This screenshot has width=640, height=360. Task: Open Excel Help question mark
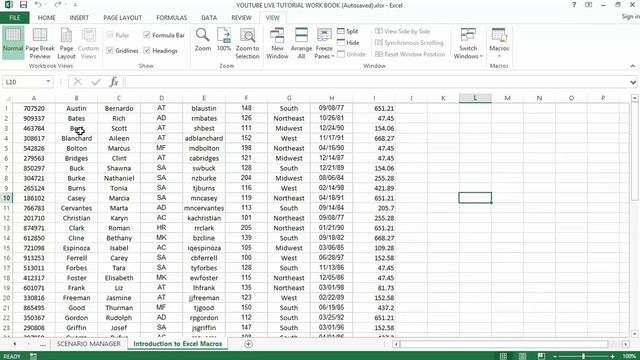click(574, 5)
